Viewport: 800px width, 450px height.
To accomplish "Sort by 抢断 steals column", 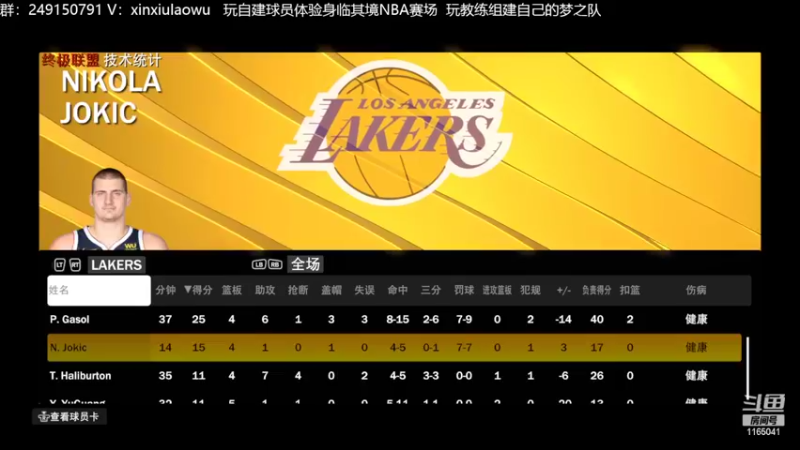I will click(x=298, y=290).
